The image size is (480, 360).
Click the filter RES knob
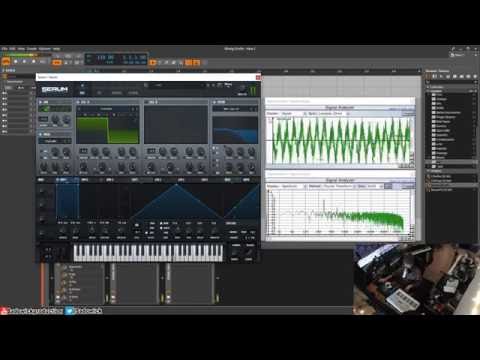(x=241, y=152)
